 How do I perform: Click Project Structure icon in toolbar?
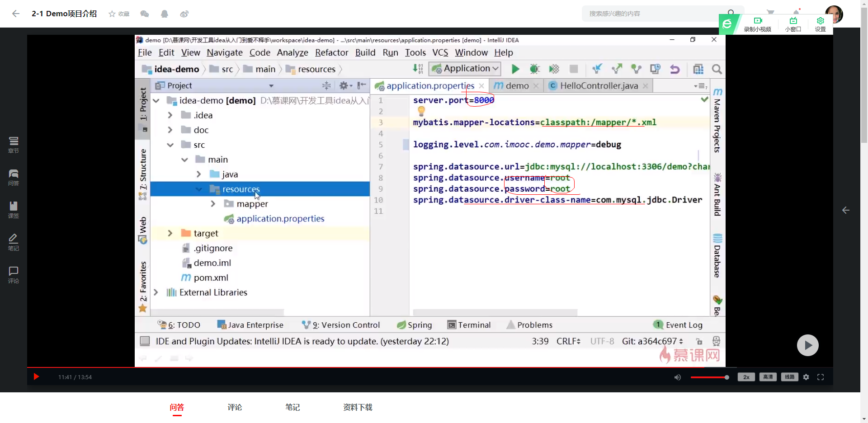tap(698, 69)
